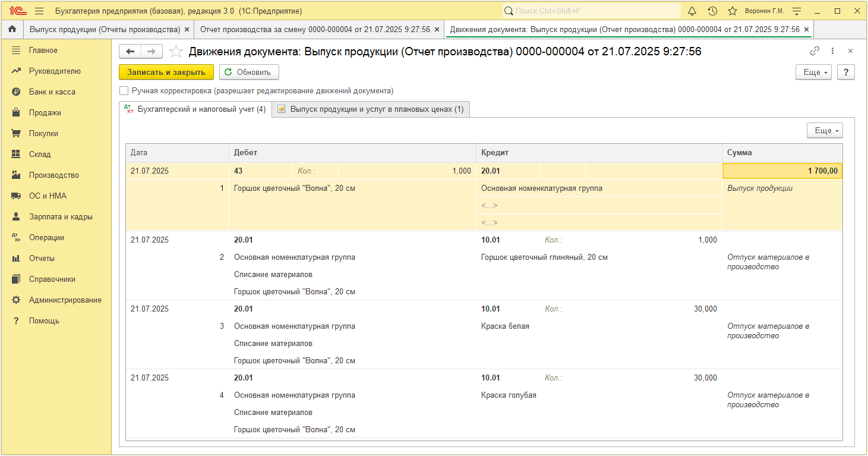This screenshot has width=868, height=456.
Task: Click the global search field
Action: [x=592, y=11]
